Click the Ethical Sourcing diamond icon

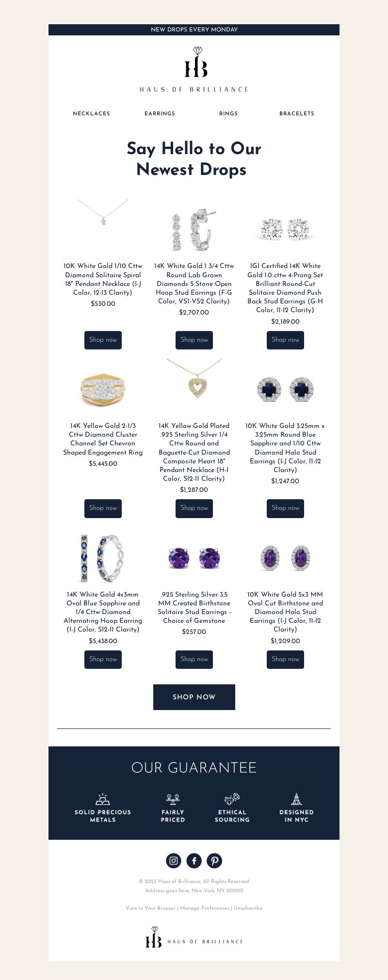click(x=232, y=799)
